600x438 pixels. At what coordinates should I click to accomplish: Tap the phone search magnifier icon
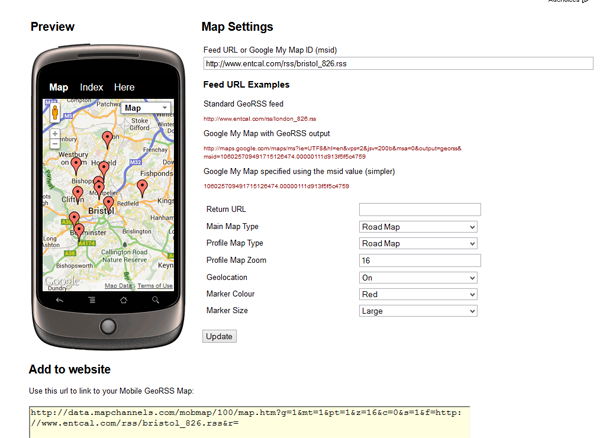[155, 300]
